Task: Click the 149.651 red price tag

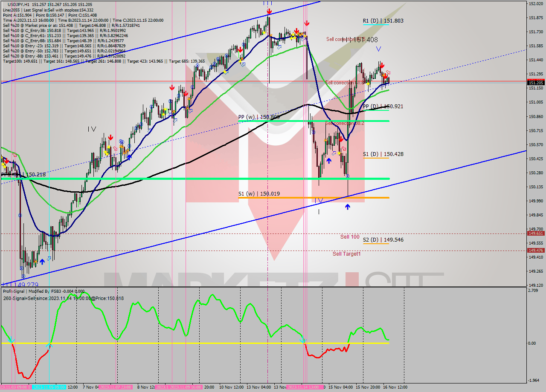Action: (535, 233)
